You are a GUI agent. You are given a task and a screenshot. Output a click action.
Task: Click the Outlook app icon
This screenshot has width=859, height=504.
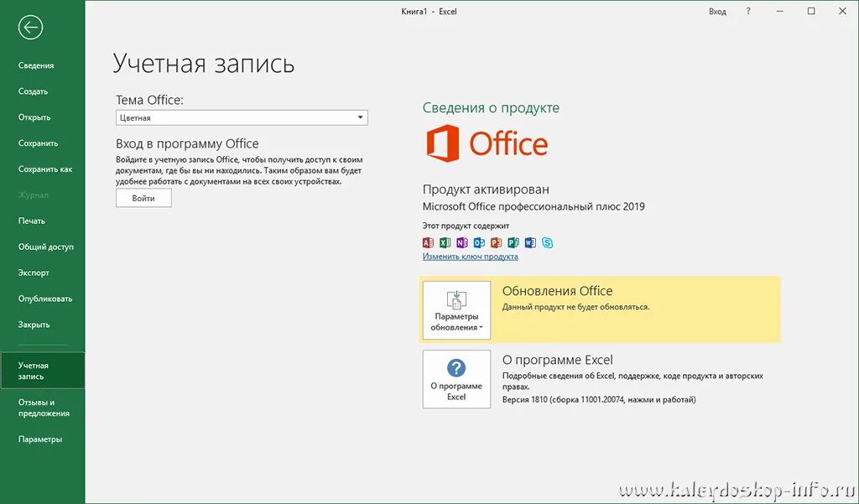[479, 242]
